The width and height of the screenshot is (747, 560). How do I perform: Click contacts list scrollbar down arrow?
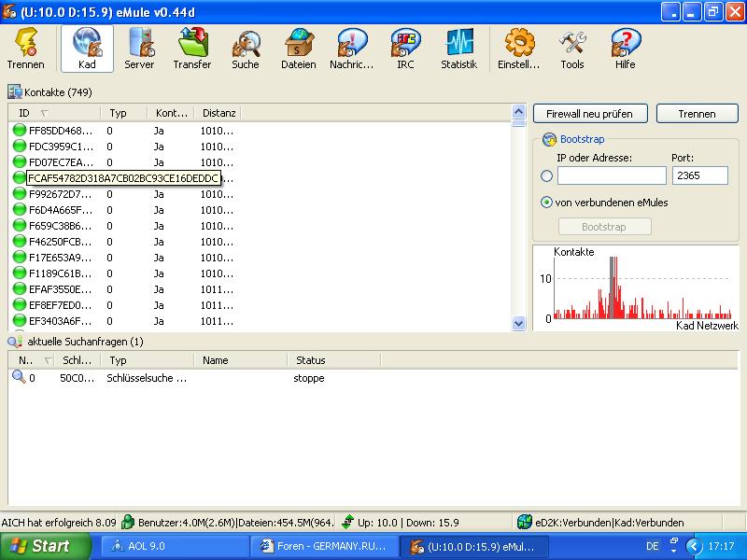pos(518,323)
